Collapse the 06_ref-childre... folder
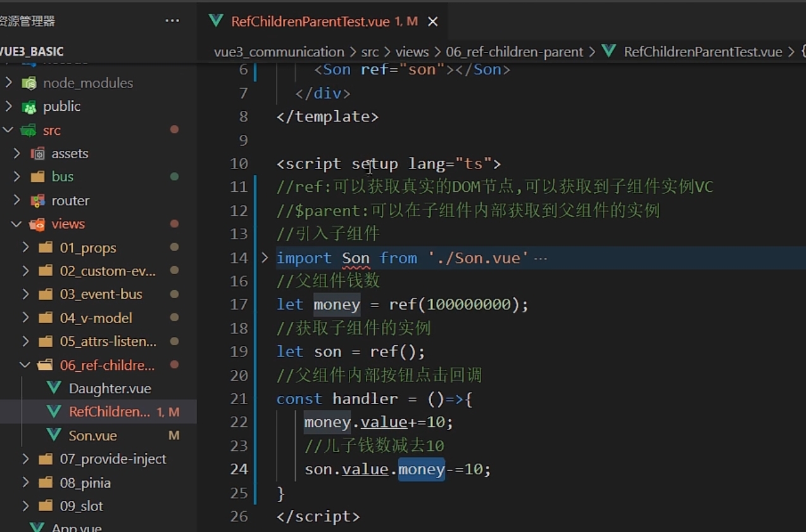Screen dimensions: 806x532 [25, 365]
